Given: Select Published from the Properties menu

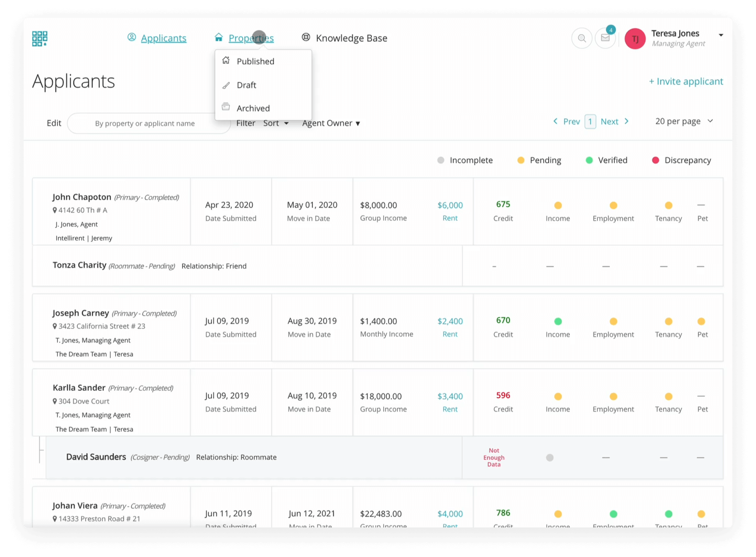Looking at the screenshot, I should point(255,61).
